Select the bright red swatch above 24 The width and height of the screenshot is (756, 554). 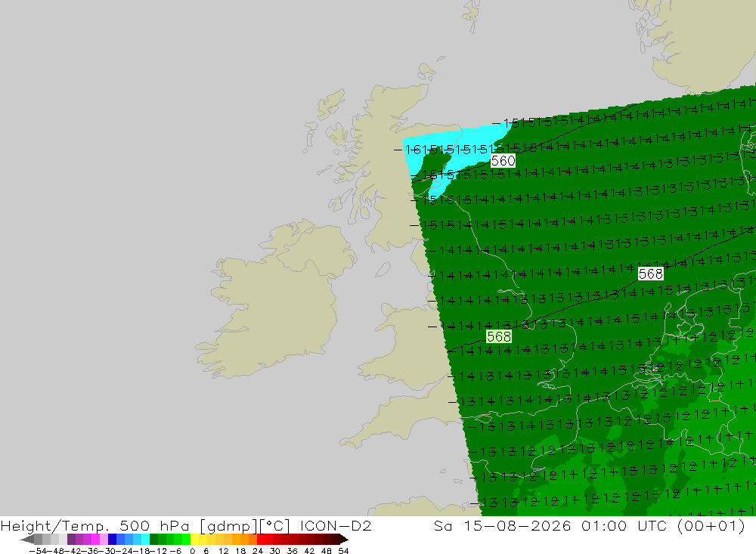(261, 540)
